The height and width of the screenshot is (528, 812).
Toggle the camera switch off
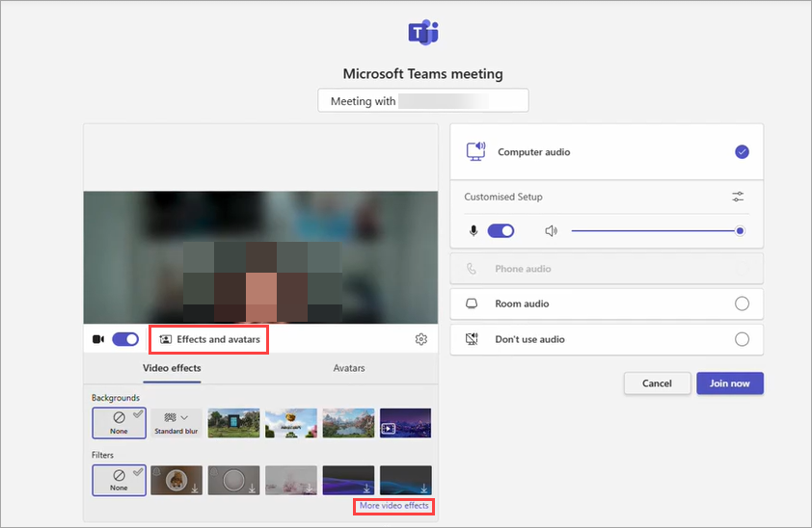tap(125, 339)
